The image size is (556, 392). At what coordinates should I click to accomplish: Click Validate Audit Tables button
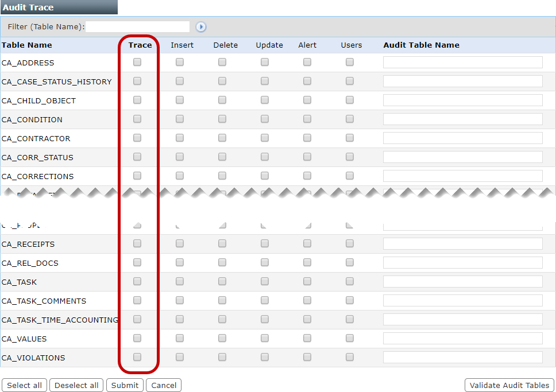click(509, 385)
